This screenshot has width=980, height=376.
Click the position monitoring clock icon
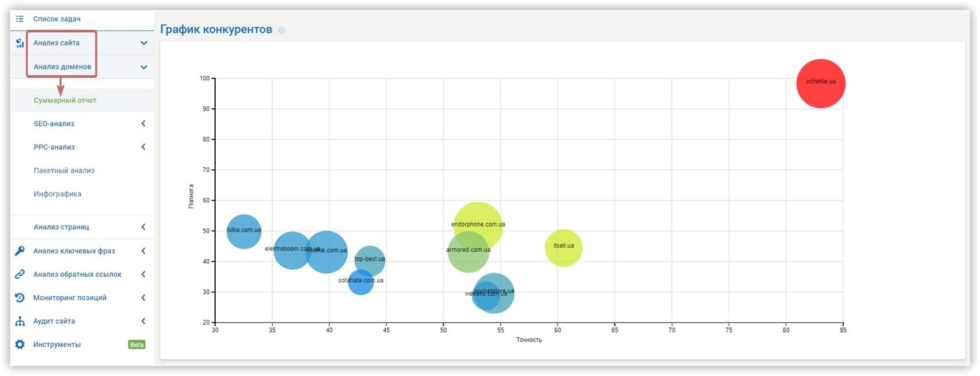19,298
